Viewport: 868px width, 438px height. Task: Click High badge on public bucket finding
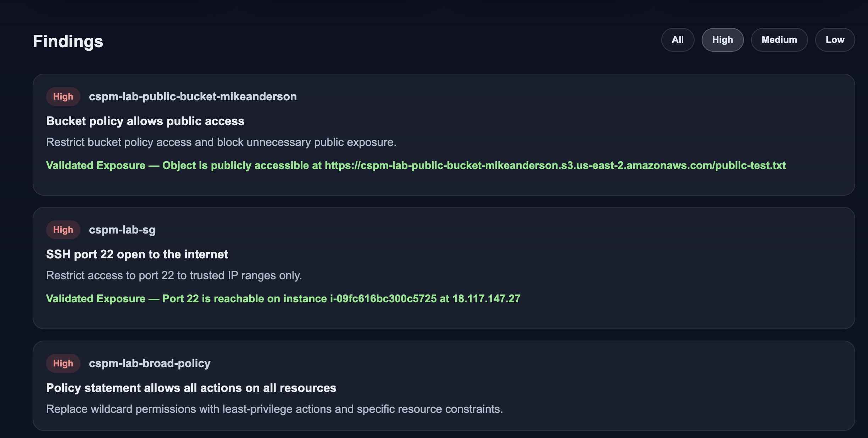tap(63, 96)
